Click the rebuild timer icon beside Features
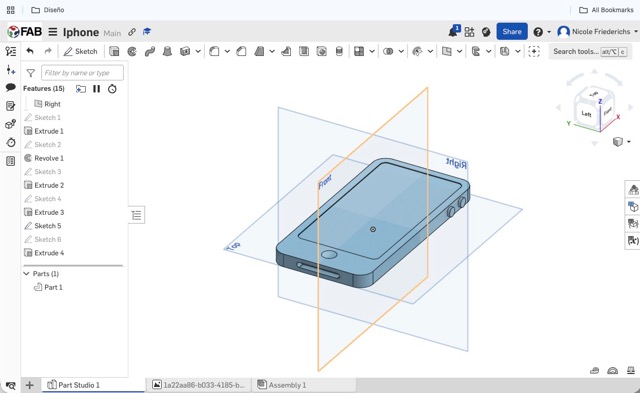640x393 pixels. coord(112,89)
